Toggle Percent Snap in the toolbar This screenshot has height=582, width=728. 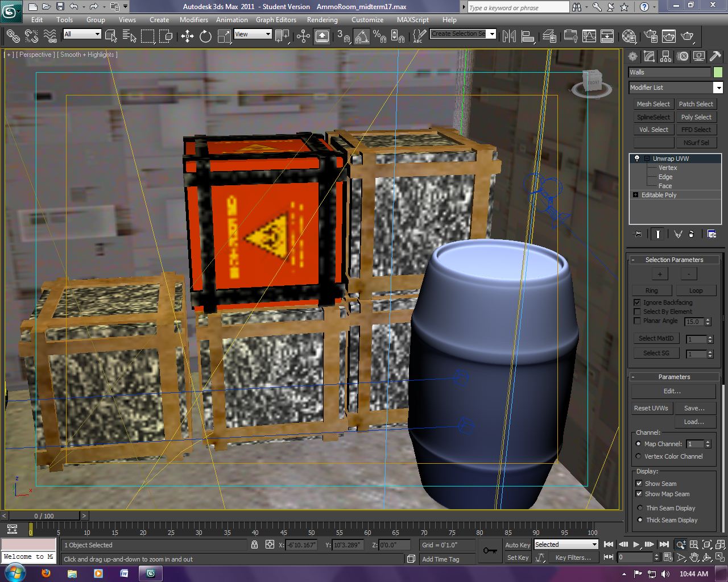point(379,36)
